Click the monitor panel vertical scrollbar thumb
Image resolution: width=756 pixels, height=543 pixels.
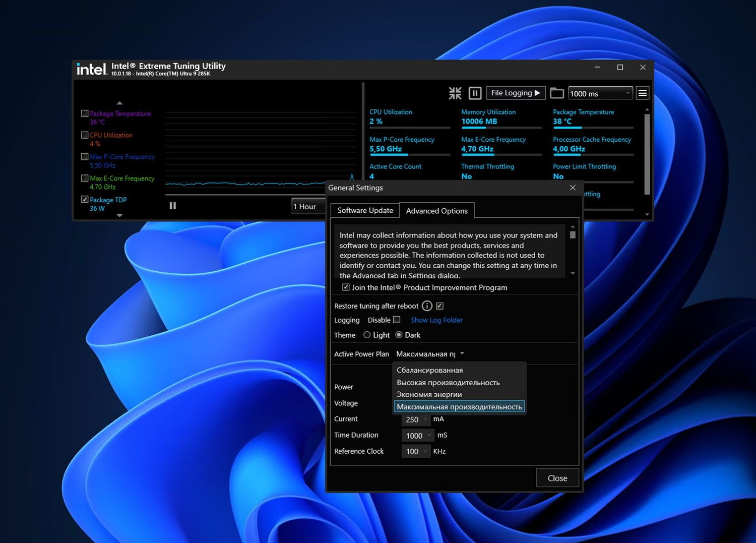coord(647,154)
